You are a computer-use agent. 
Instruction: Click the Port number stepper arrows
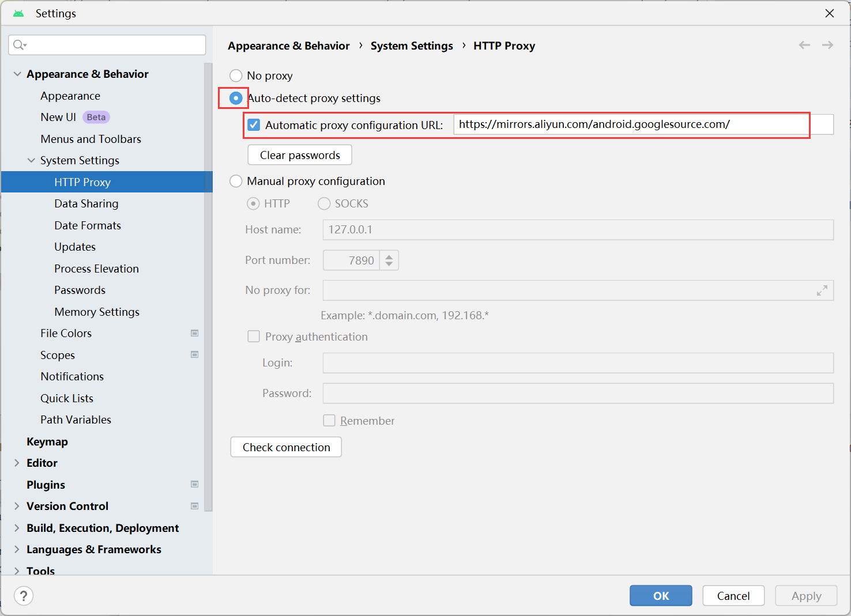point(389,260)
